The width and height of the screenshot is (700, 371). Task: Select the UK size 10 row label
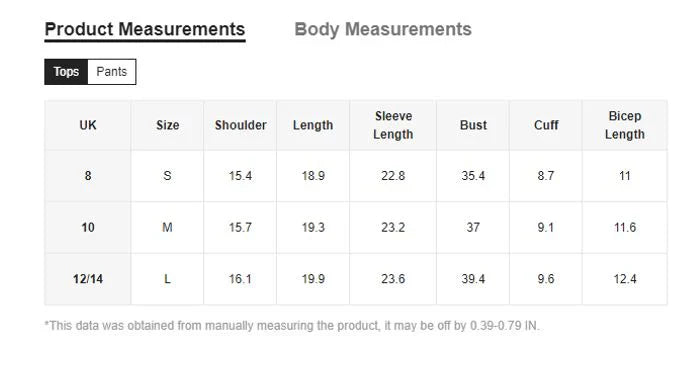[88, 228]
